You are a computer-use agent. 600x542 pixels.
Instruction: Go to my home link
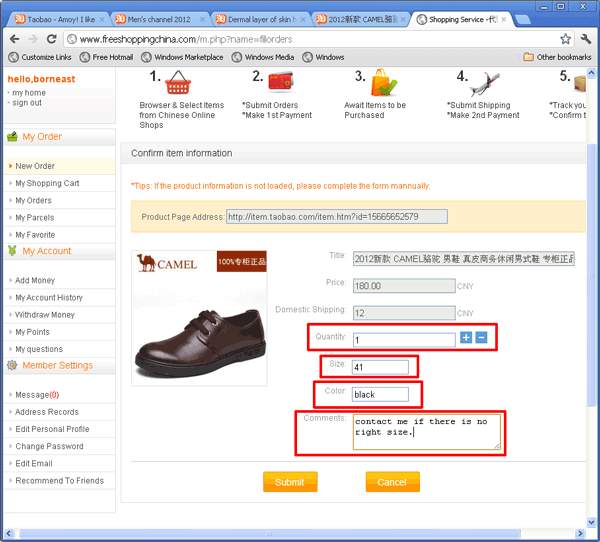click(x=29, y=93)
